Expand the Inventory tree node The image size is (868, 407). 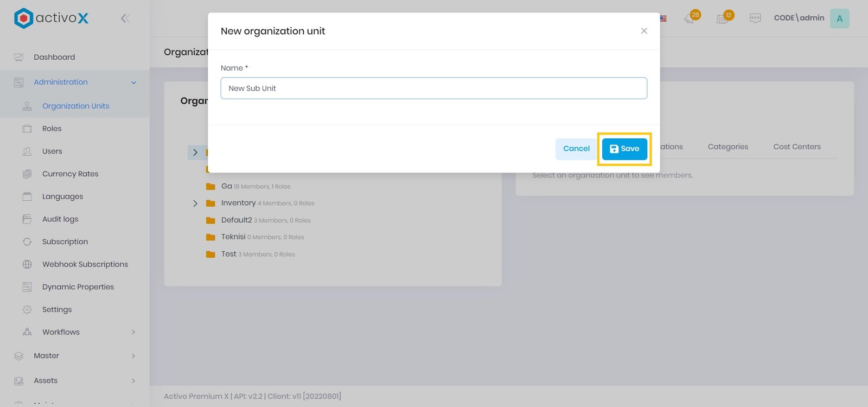[195, 203]
